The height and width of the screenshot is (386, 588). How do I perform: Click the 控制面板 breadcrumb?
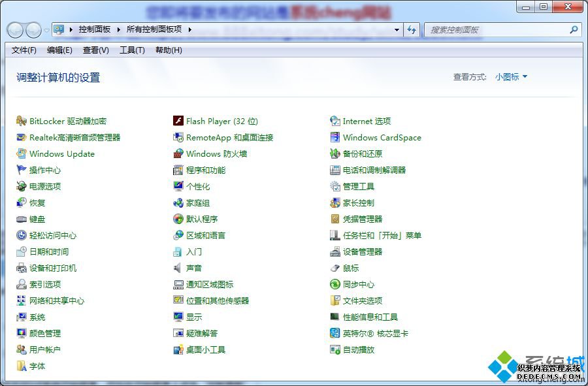click(x=95, y=29)
